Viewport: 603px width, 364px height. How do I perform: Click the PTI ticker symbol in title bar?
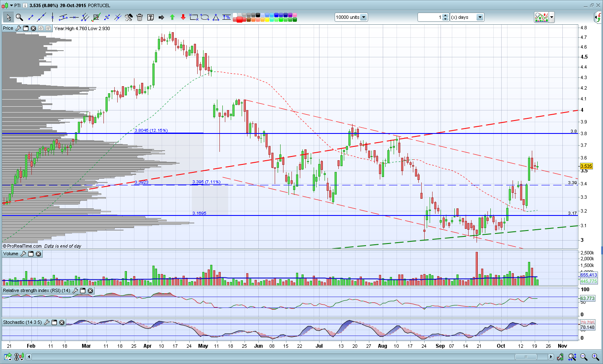coord(18,5)
